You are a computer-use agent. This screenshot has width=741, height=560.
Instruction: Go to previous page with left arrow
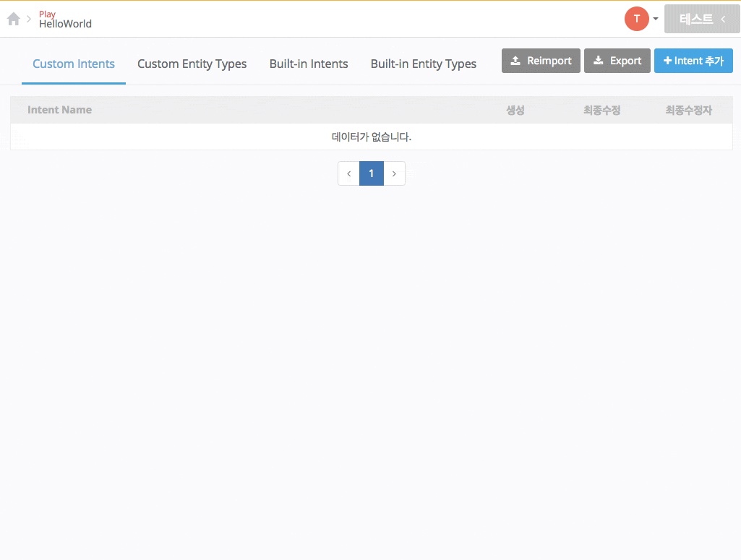(348, 173)
